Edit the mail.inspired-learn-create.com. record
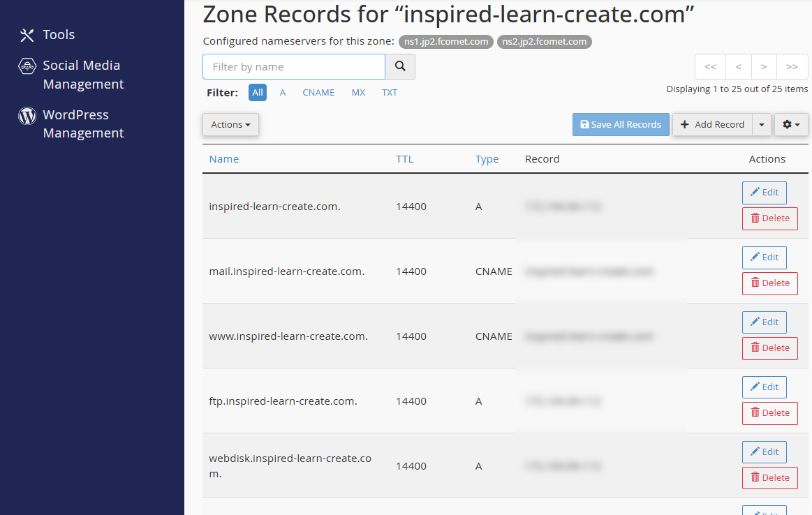Viewport: 812px width, 515px height. pos(765,257)
